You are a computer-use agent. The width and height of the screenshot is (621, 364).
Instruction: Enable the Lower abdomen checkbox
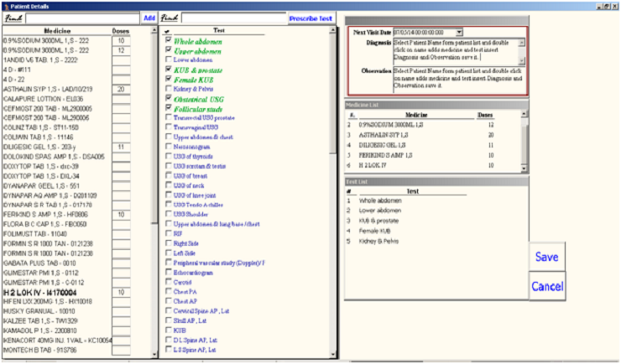pyautogui.click(x=169, y=61)
